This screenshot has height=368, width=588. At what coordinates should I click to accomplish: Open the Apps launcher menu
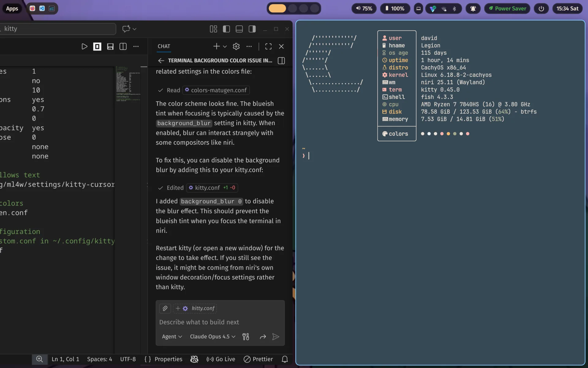click(12, 8)
